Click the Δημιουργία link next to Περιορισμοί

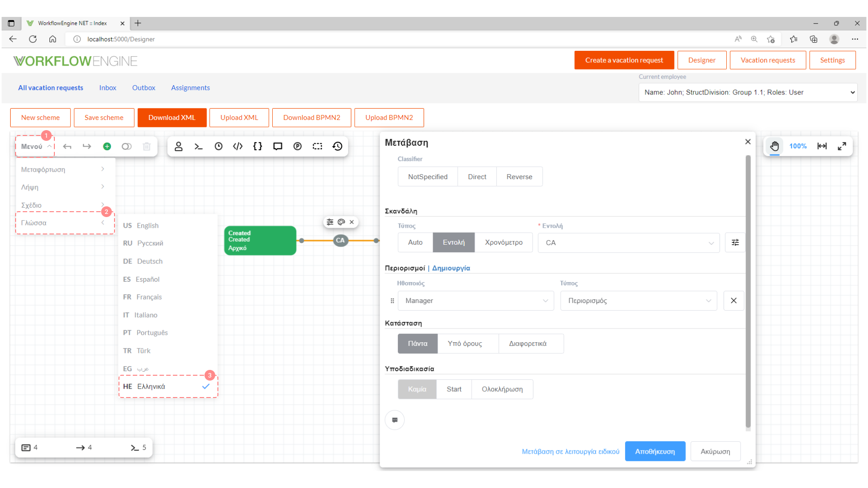pos(451,268)
